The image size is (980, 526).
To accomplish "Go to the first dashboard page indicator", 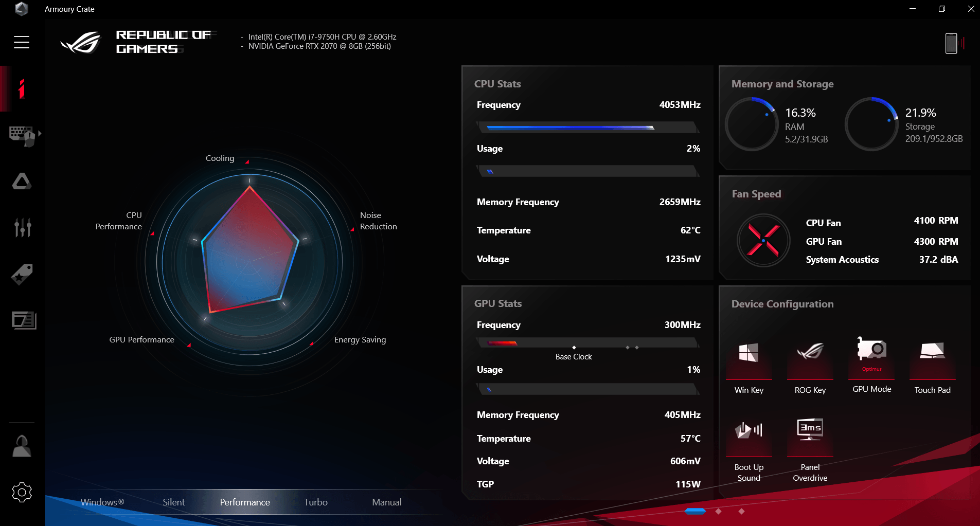I will 696,511.
